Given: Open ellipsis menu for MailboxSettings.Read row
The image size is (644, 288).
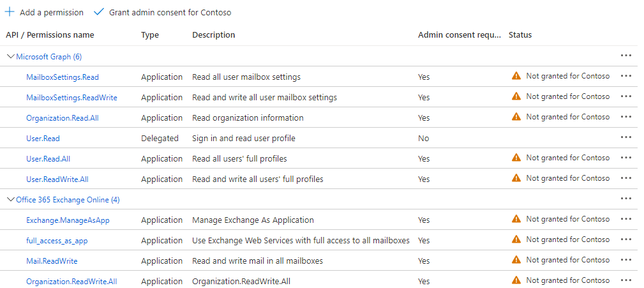Looking at the screenshot, I should click(x=626, y=76).
